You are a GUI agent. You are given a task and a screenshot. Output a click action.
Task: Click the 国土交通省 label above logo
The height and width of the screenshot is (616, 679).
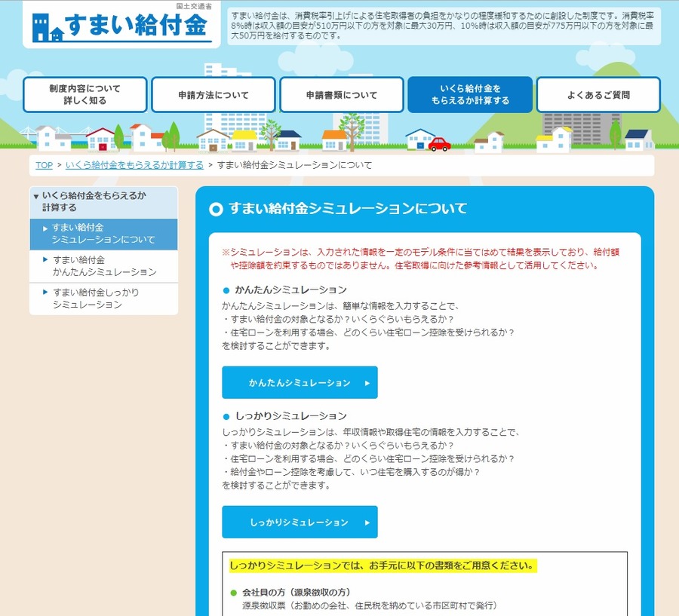pyautogui.click(x=194, y=6)
